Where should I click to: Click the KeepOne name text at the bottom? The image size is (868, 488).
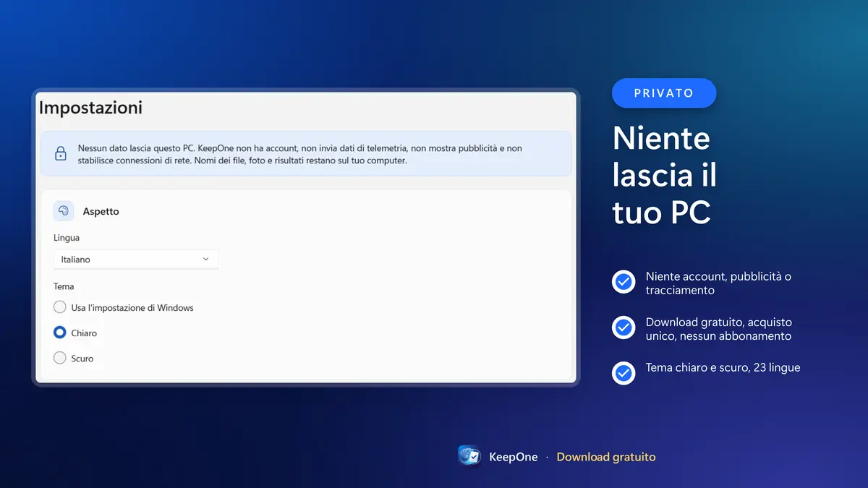(x=514, y=457)
